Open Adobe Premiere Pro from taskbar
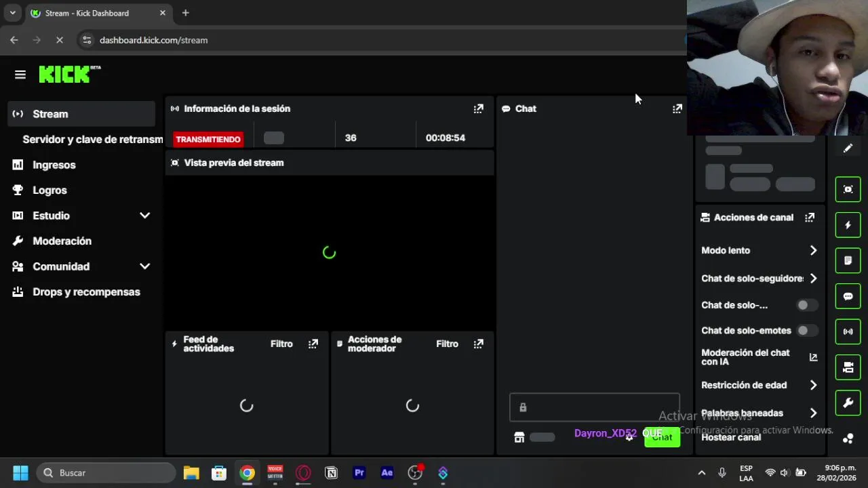 (x=359, y=473)
